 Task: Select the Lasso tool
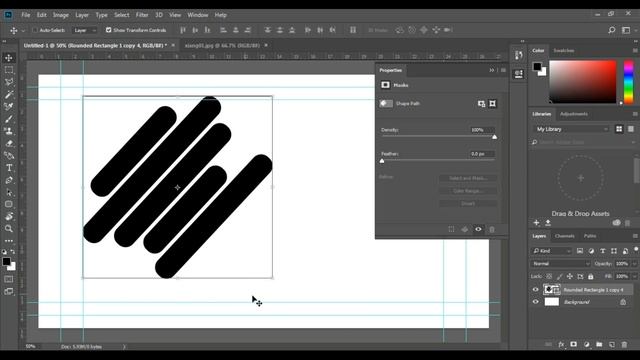click(9, 82)
